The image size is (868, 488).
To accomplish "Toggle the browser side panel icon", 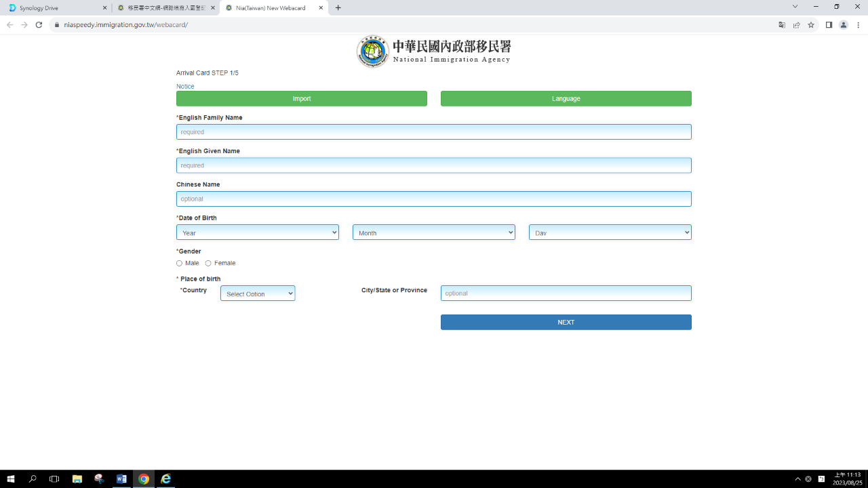I will (x=829, y=25).
